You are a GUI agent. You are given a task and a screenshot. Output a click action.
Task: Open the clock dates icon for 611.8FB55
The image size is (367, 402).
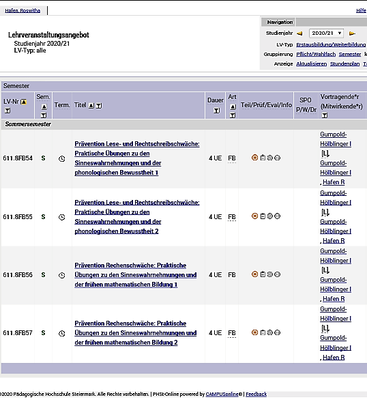(x=62, y=217)
